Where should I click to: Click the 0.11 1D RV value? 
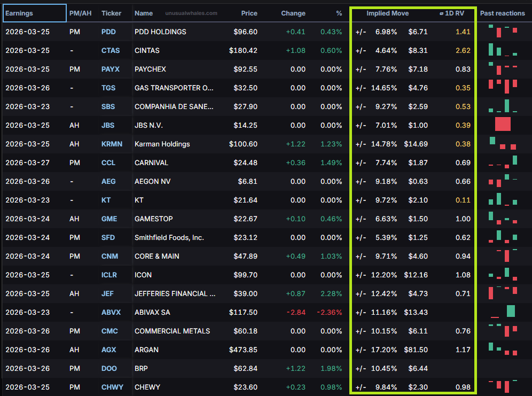pyautogui.click(x=463, y=200)
